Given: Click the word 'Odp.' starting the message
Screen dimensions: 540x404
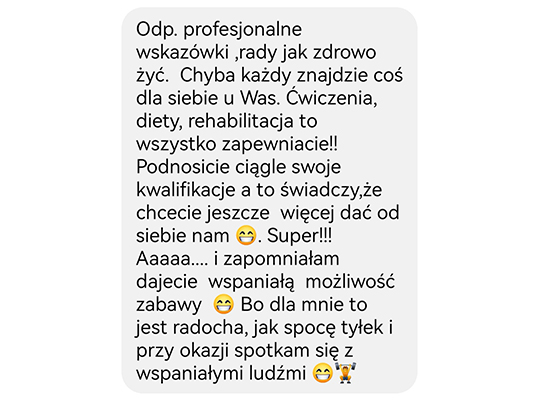Looking at the screenshot, I should (157, 30).
